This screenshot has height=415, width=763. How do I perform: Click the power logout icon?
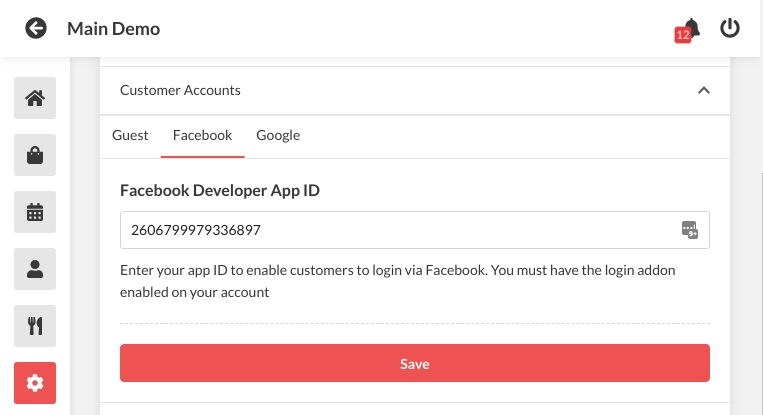click(730, 28)
